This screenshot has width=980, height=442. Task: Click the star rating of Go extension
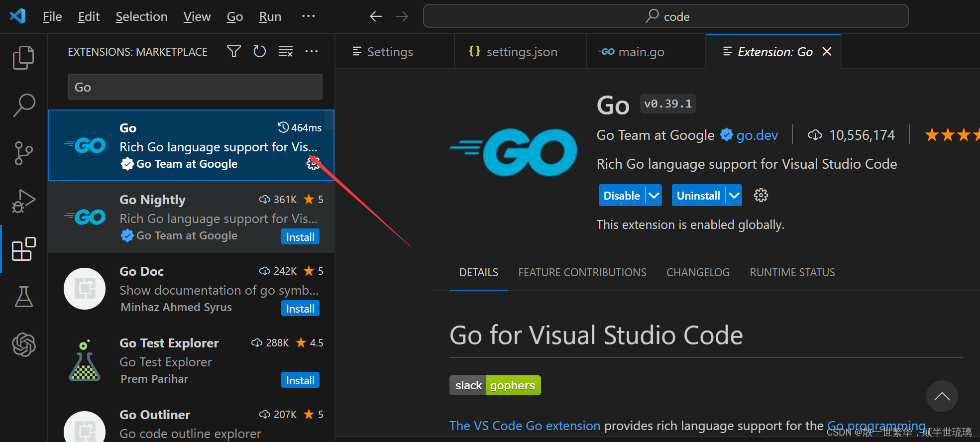(952, 135)
